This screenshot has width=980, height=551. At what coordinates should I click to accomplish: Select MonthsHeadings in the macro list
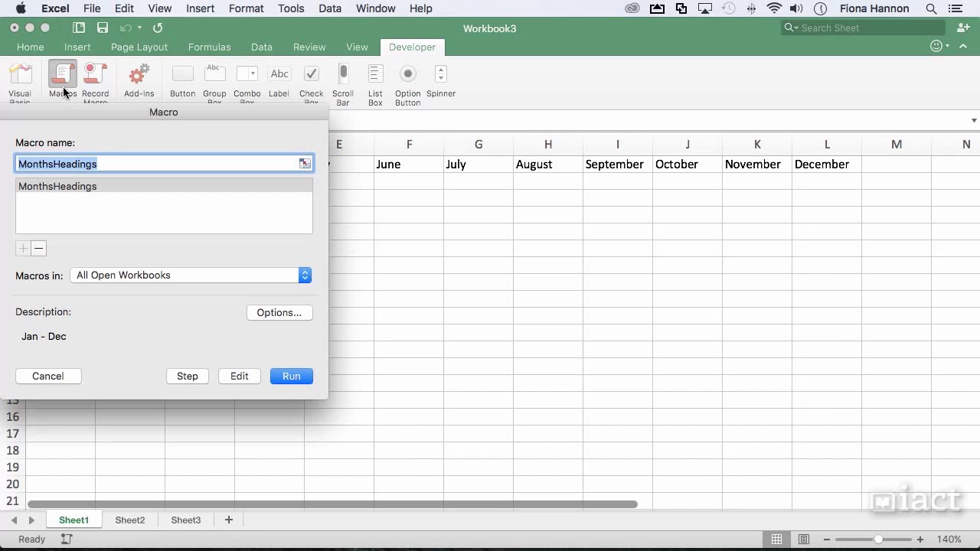(164, 186)
